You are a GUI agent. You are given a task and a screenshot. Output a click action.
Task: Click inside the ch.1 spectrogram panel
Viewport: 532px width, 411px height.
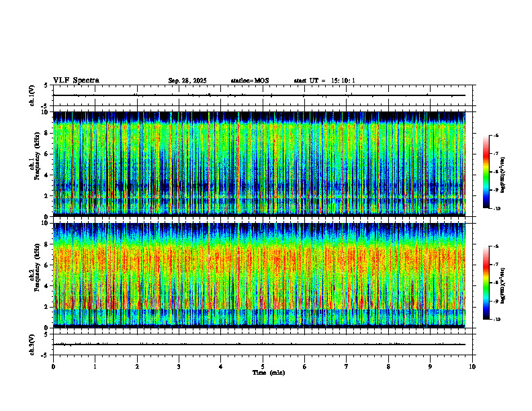pos(259,164)
